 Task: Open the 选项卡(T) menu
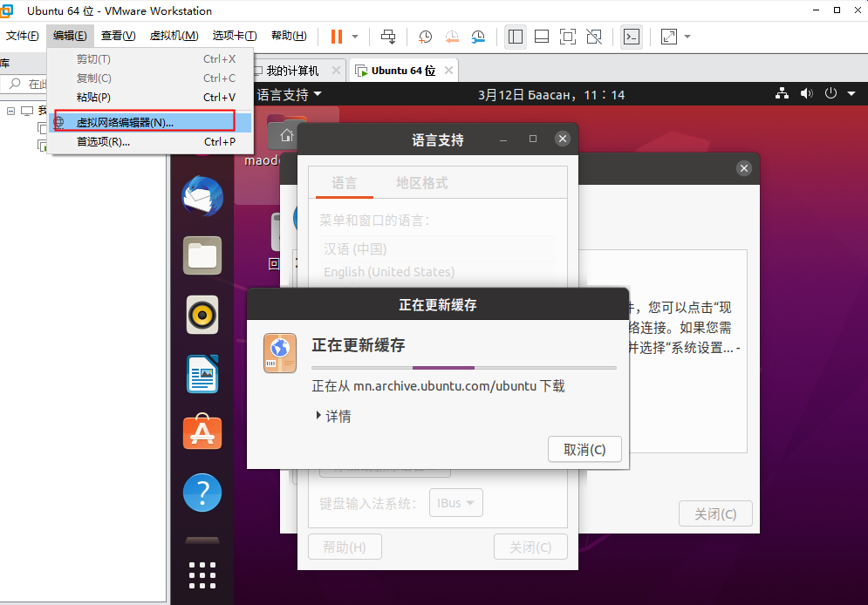tap(235, 36)
